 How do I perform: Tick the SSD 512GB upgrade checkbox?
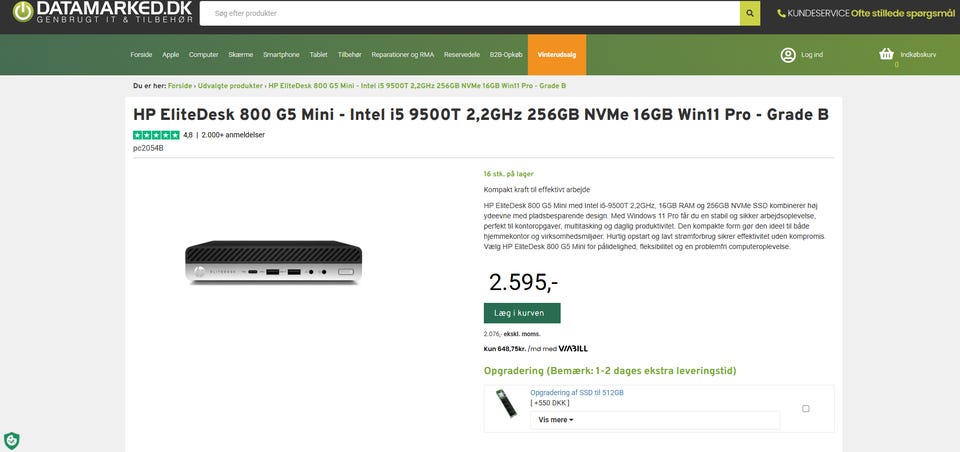click(806, 408)
